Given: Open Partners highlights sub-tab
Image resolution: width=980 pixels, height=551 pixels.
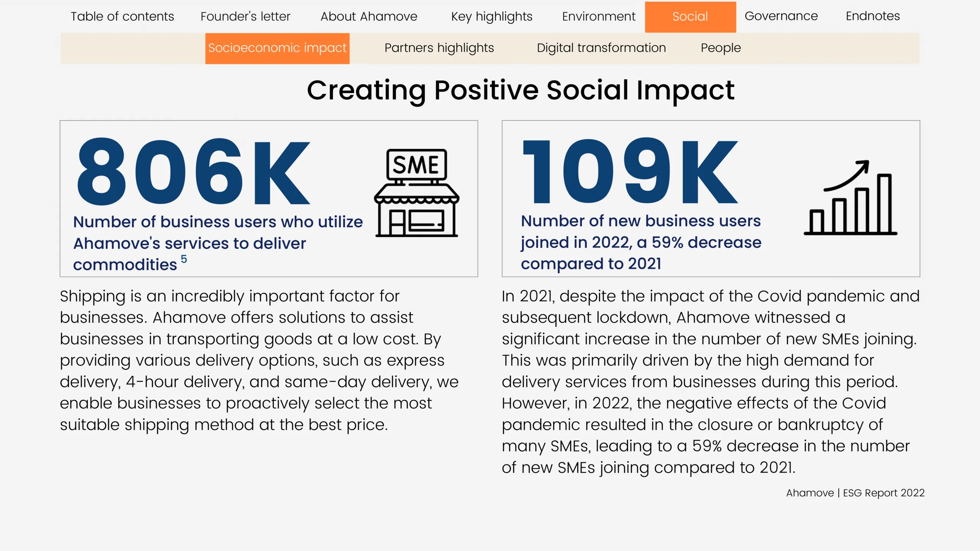Looking at the screenshot, I should tap(439, 48).
